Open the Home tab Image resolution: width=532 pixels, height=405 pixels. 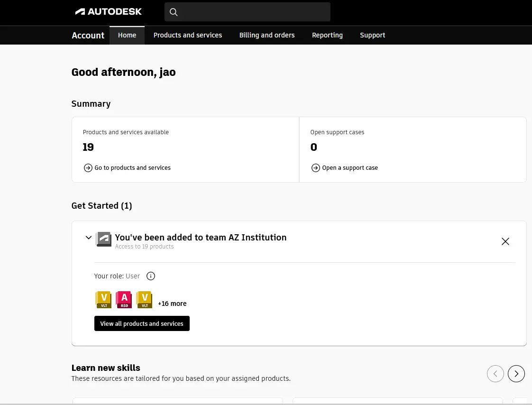(127, 35)
